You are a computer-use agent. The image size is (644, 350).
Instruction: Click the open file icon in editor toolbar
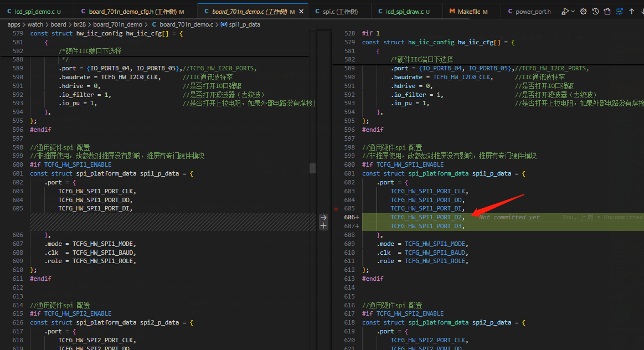(607, 12)
